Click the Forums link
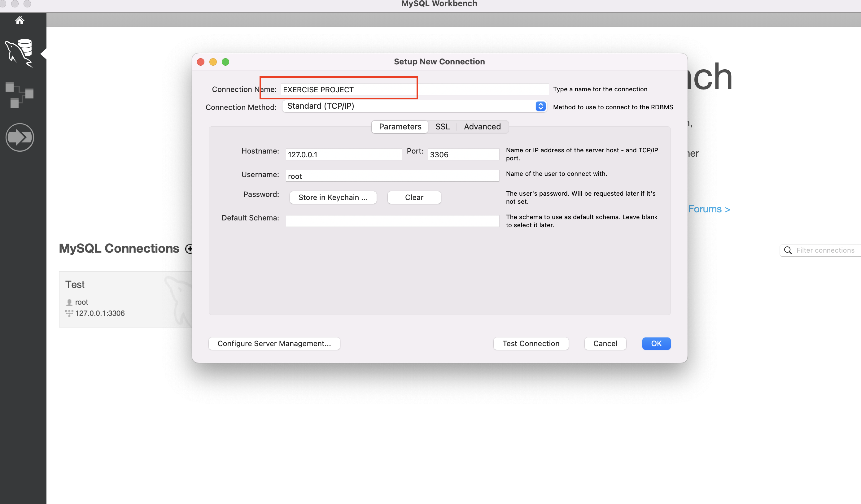 pyautogui.click(x=709, y=209)
